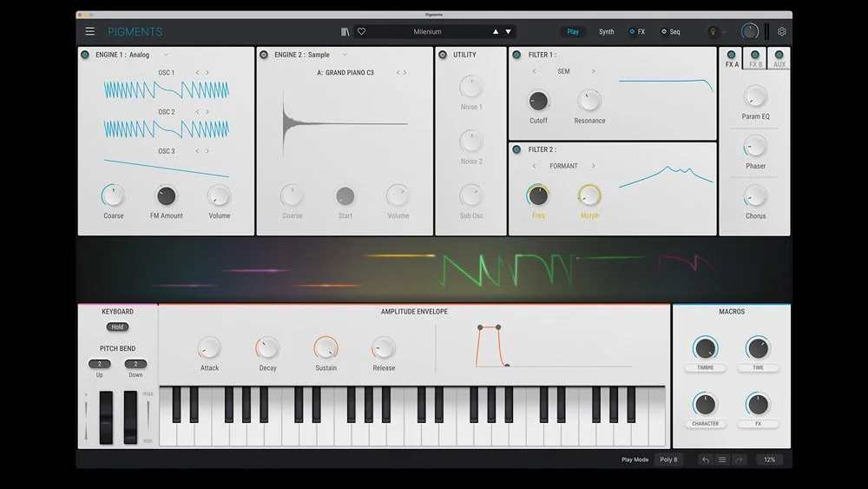This screenshot has width=868, height=489.
Task: Switch Filter 1 SEM to next type
Action: pos(594,71)
